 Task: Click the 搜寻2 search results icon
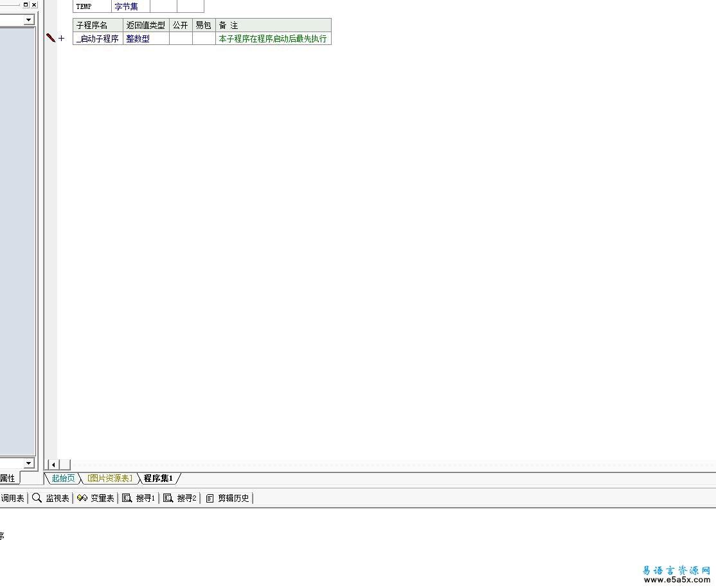(x=168, y=498)
